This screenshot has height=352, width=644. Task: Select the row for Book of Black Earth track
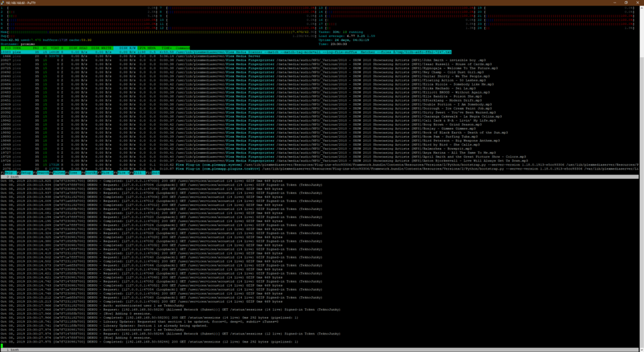[x=254, y=133]
